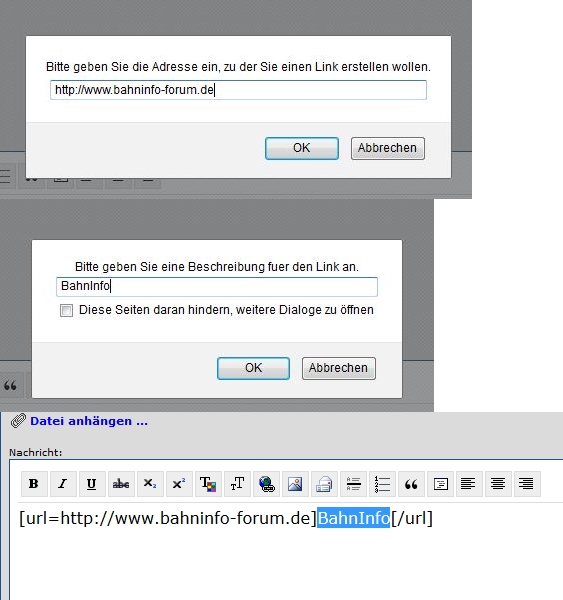The height and width of the screenshot is (600, 563).
Task: Apply Italic formatting in editor toolbar
Action: click(x=63, y=484)
